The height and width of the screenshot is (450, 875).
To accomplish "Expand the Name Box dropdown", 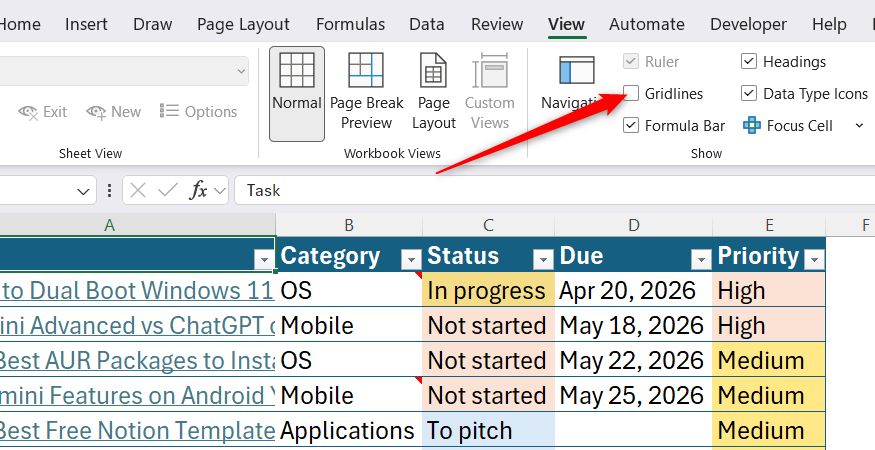I will click(83, 192).
